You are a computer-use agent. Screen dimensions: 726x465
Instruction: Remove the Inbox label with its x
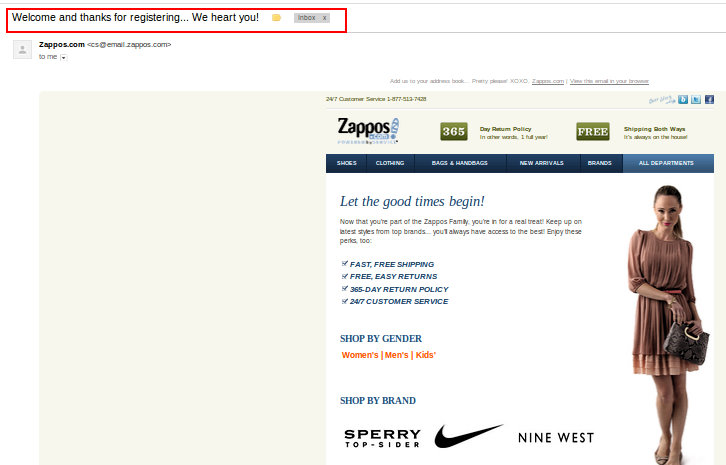pyautogui.click(x=324, y=18)
